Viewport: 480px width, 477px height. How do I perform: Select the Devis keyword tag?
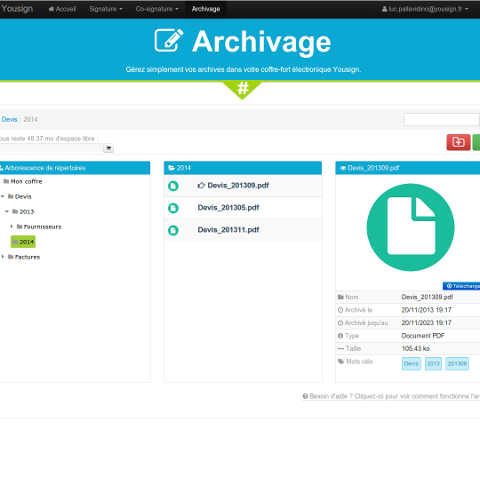click(411, 364)
